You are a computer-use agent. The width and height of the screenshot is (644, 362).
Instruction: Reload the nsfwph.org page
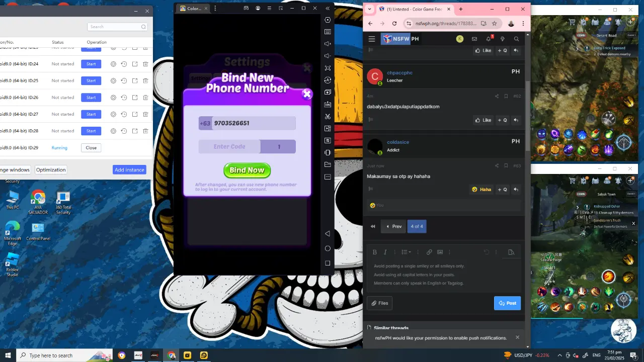click(394, 23)
